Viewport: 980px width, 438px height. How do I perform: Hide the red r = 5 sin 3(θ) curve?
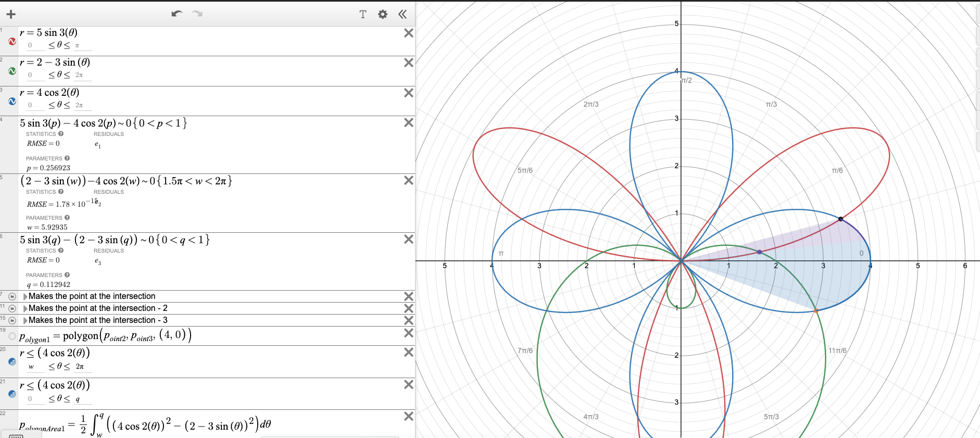point(12,41)
